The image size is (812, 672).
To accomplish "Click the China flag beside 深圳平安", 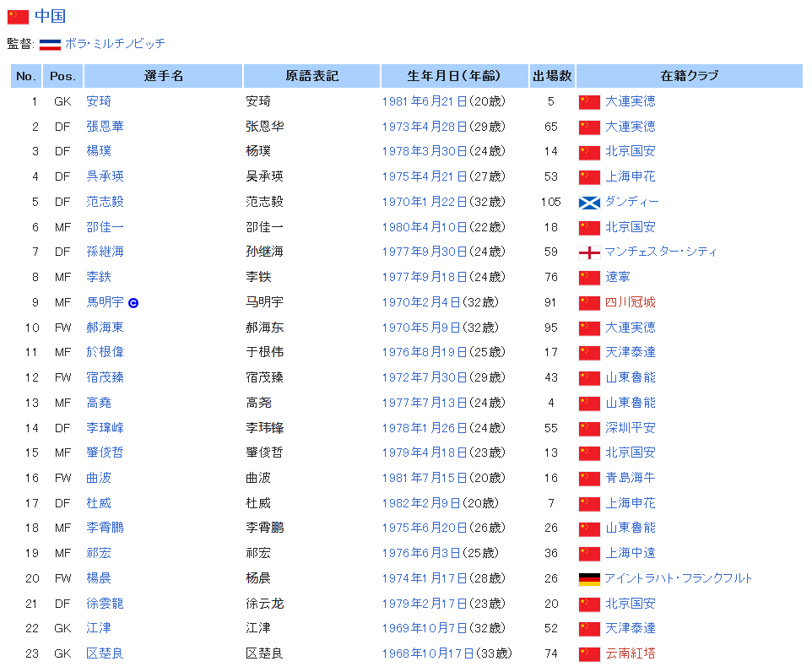I will click(589, 429).
